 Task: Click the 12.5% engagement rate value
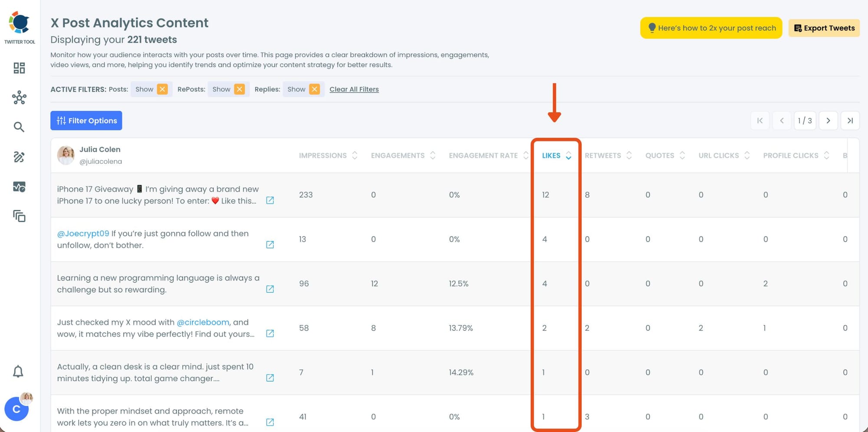459,284
